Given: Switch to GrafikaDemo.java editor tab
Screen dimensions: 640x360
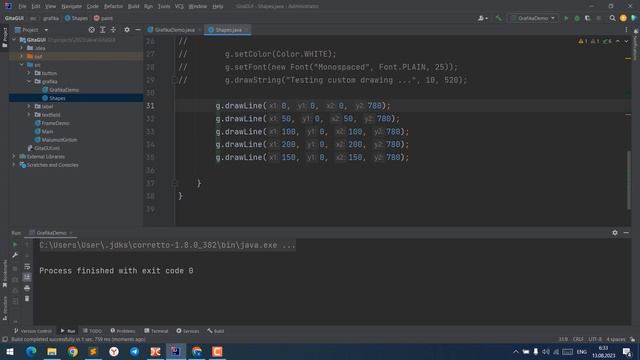Looking at the screenshot, I should [x=174, y=30].
